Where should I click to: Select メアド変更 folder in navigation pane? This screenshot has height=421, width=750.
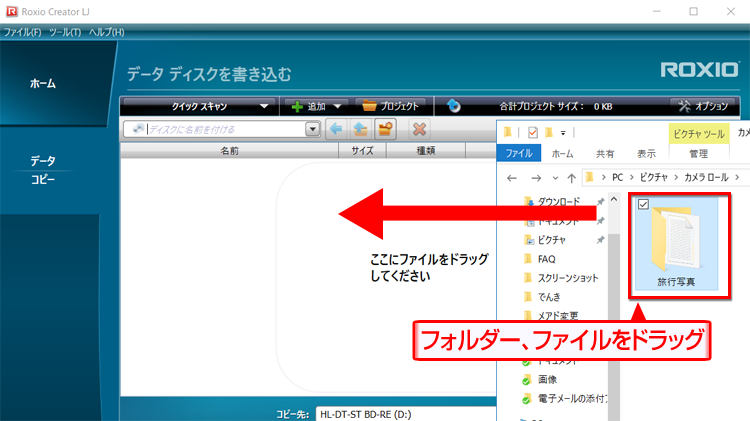tap(558, 315)
